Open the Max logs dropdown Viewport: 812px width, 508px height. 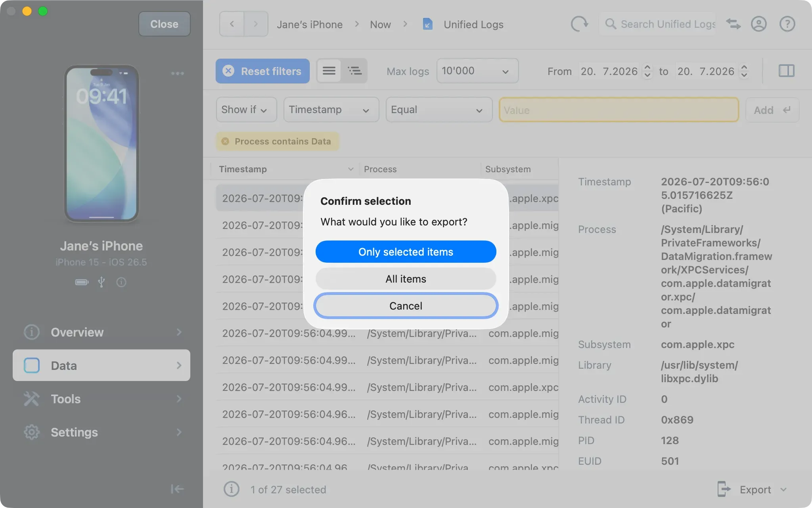477,71
